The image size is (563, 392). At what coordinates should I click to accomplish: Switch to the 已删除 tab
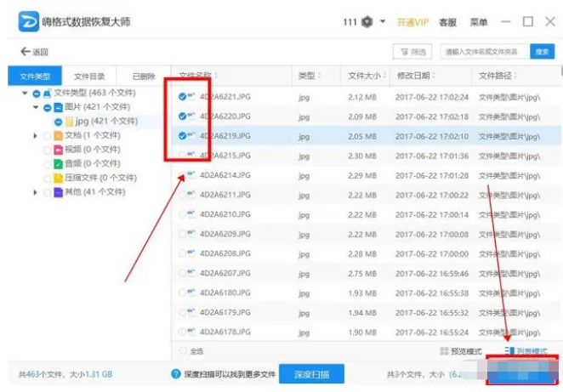tap(144, 76)
